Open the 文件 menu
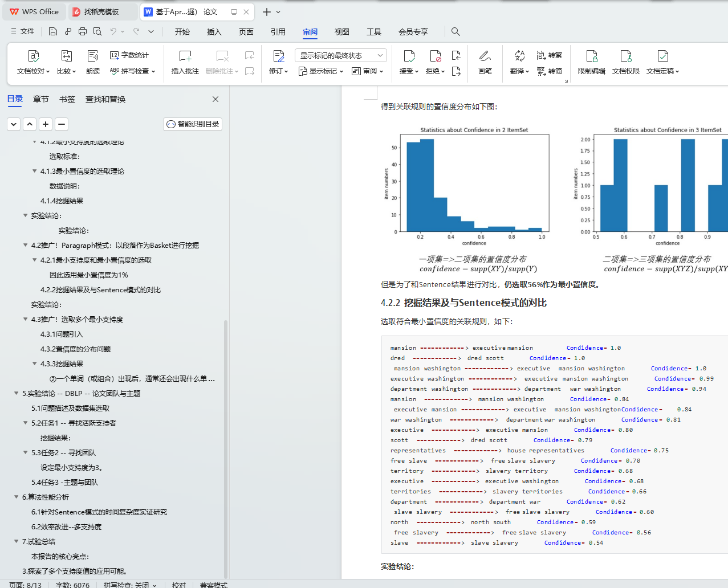The width and height of the screenshot is (728, 588). [23, 31]
